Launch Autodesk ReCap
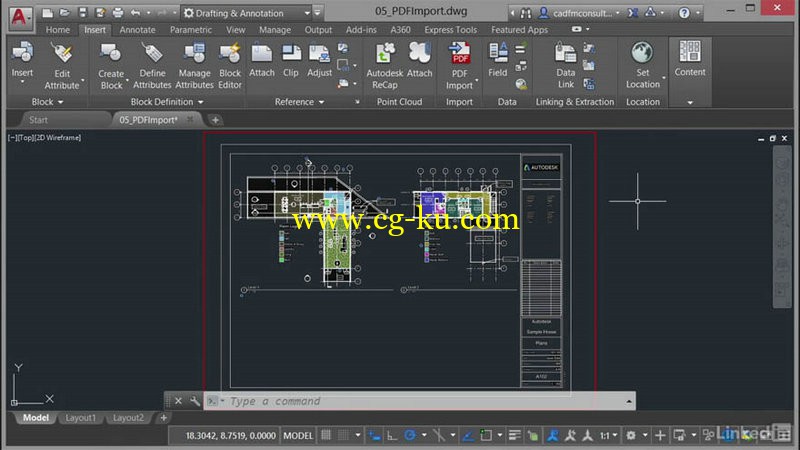Viewport: 800px width, 450px height. point(385,66)
